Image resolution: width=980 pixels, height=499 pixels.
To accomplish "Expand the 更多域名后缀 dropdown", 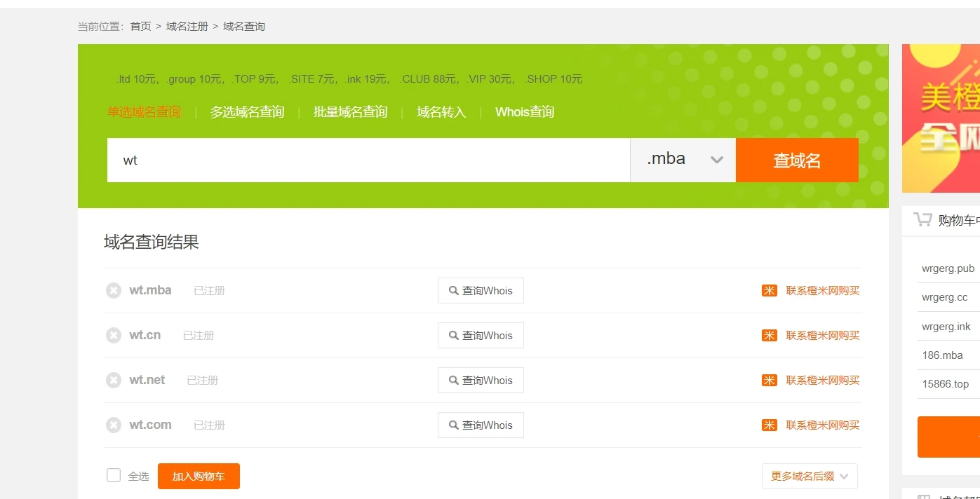I will pyautogui.click(x=810, y=476).
